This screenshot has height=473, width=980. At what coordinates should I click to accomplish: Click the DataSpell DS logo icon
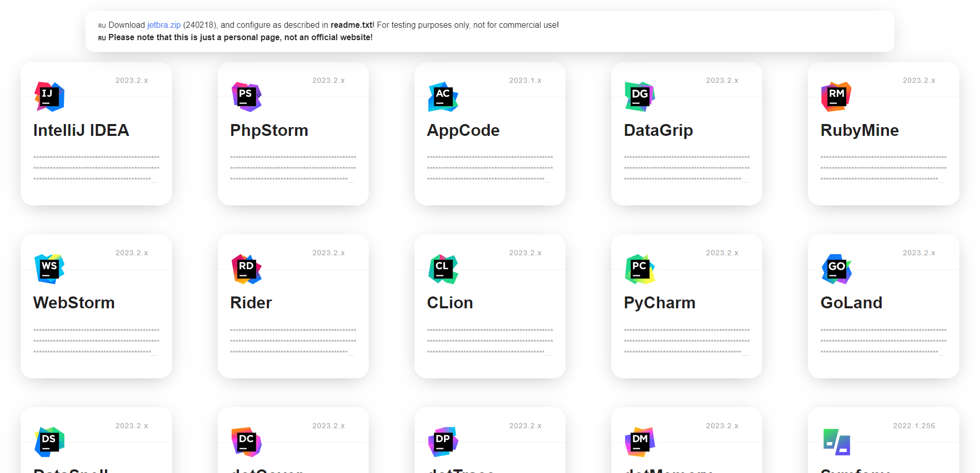49,442
